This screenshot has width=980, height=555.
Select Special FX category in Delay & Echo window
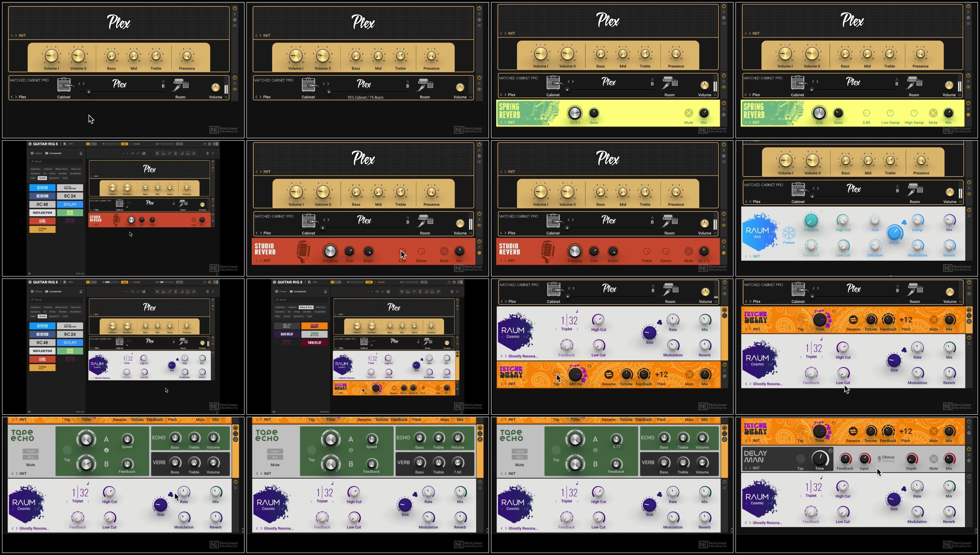[298, 316]
